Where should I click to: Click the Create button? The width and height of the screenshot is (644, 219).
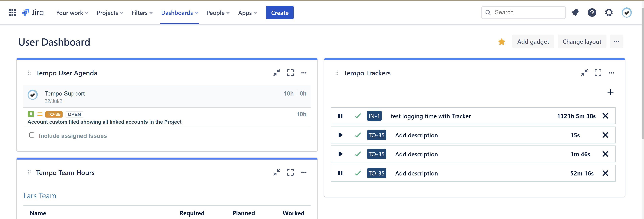[x=280, y=13]
